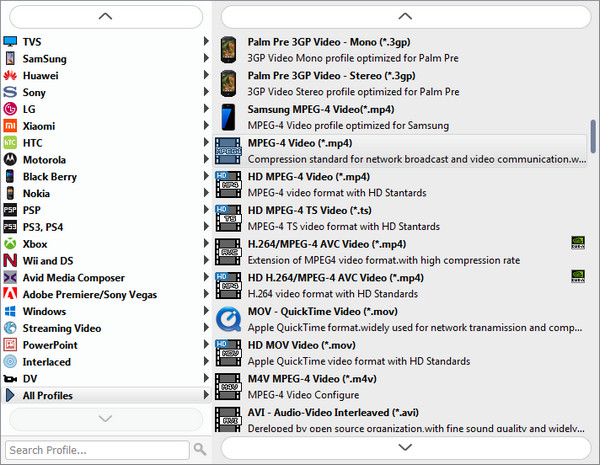Click the HTC logo icon
This screenshot has height=465, width=600.
[10, 143]
